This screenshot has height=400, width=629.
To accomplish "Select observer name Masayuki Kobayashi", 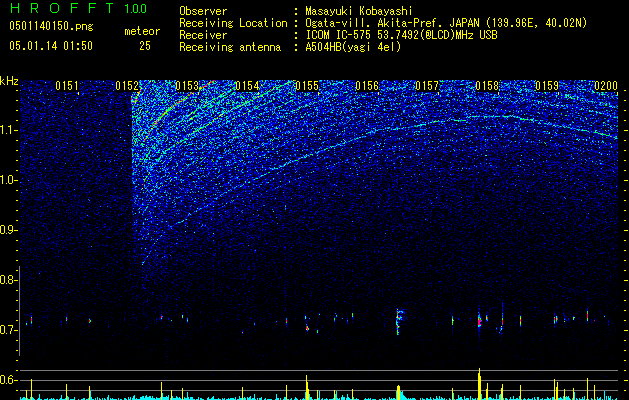I will click(x=359, y=11).
